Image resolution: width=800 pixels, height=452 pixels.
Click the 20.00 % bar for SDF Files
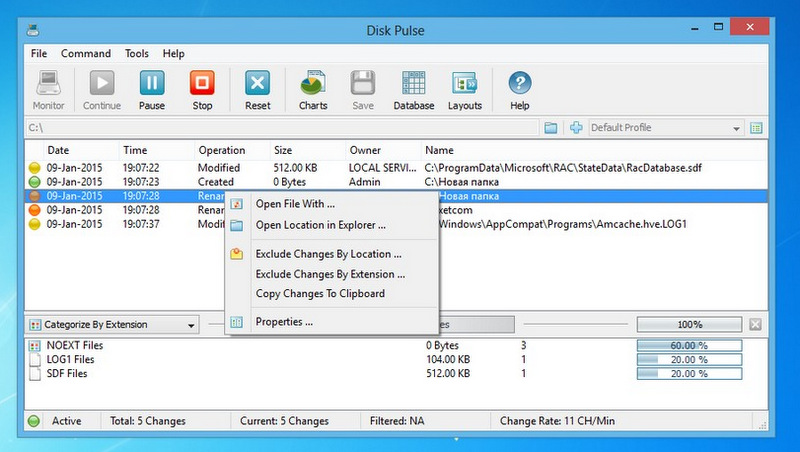pos(689,374)
